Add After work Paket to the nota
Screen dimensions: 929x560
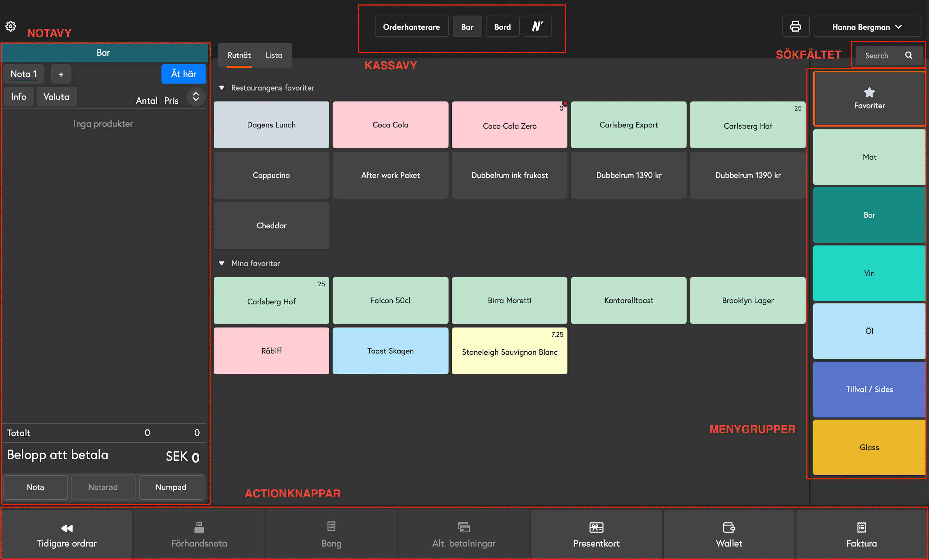[390, 175]
